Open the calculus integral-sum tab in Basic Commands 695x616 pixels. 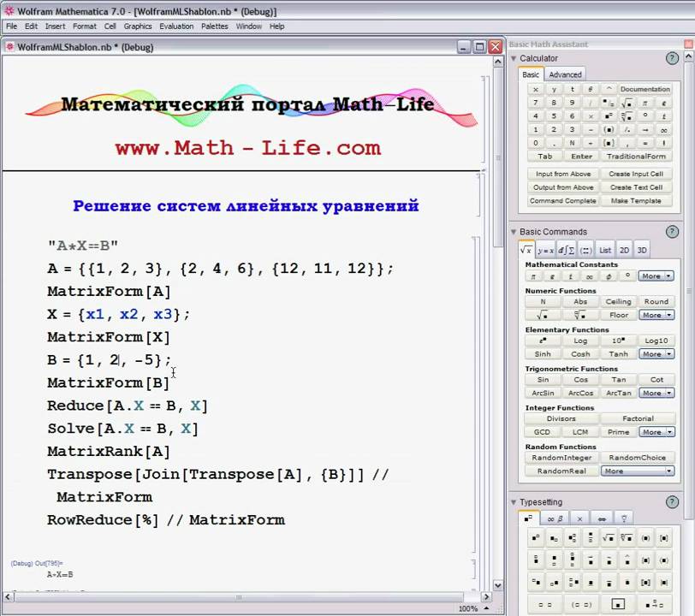[x=566, y=250]
